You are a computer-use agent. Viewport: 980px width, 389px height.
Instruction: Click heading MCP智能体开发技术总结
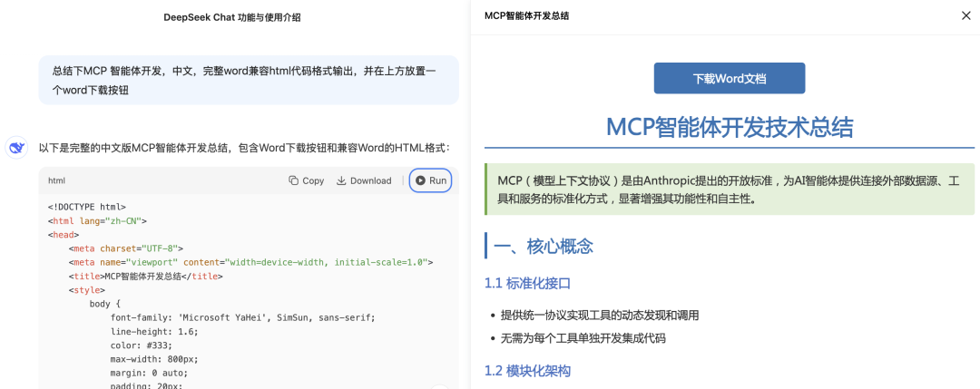click(x=730, y=127)
